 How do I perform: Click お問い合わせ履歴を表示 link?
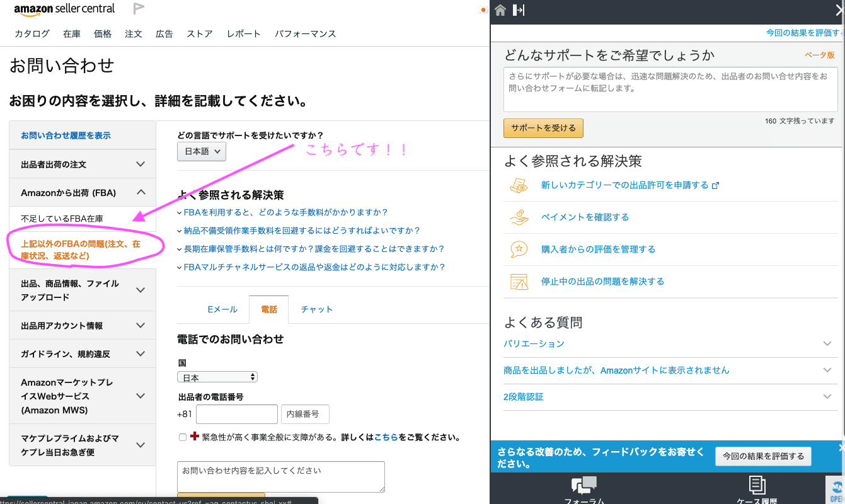pos(66,135)
